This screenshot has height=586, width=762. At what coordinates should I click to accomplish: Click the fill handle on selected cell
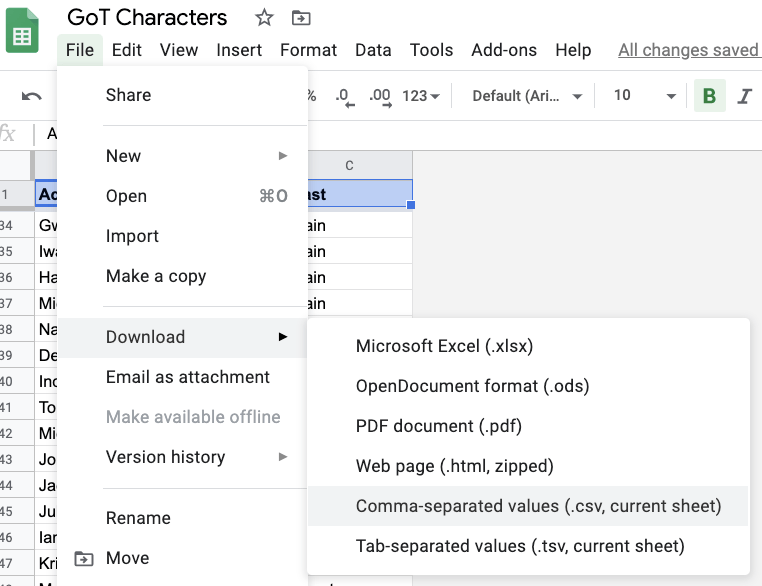pos(411,205)
